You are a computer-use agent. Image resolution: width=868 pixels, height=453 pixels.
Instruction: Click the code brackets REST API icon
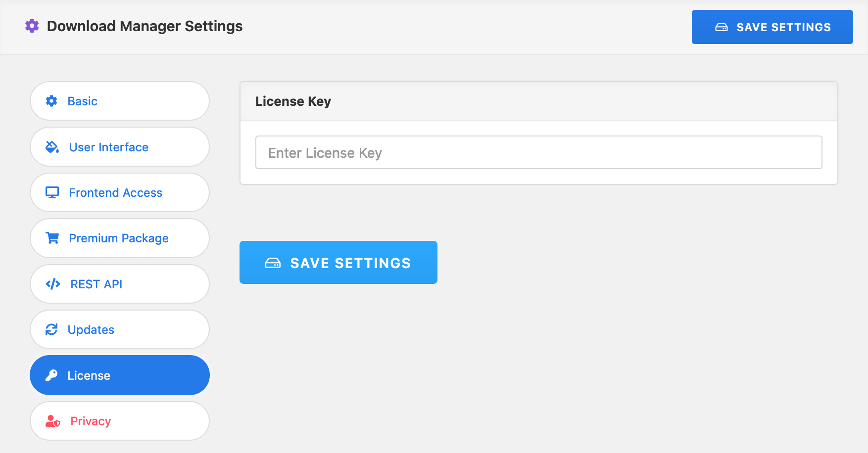(x=52, y=284)
